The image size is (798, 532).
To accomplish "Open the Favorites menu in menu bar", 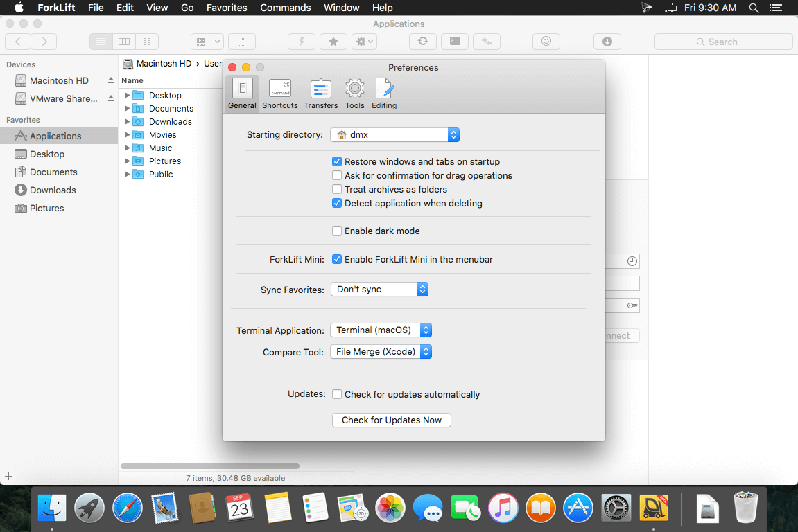I will pyautogui.click(x=227, y=8).
